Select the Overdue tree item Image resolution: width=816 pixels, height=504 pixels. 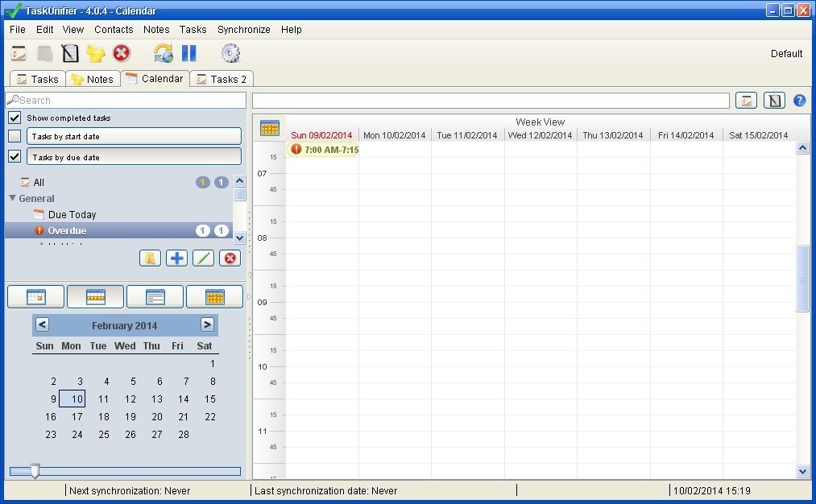tap(118, 230)
